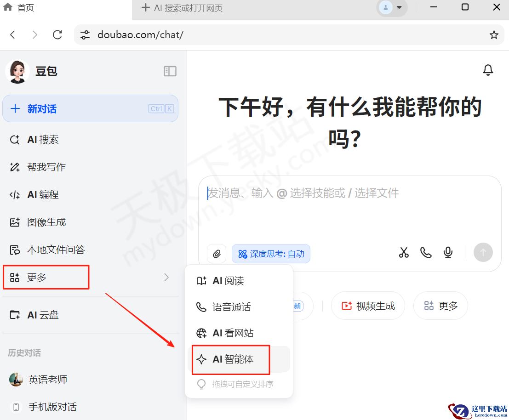
Task: Click the scissors screenshot icon
Action: coord(404,252)
